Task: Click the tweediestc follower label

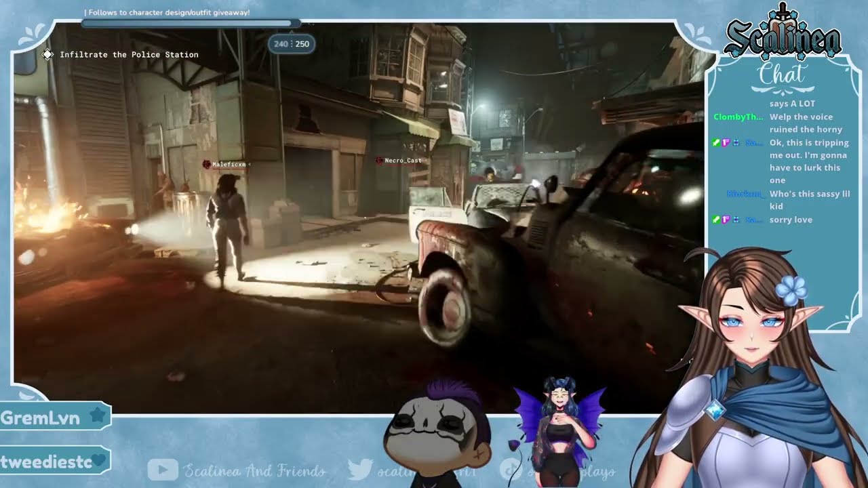Action: pyautogui.click(x=45, y=462)
